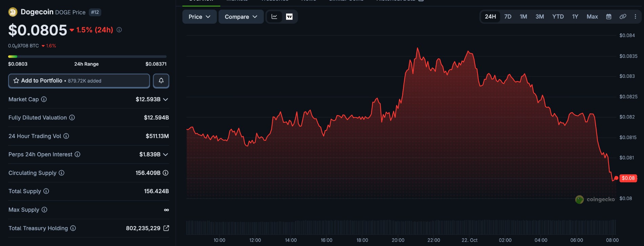The image size is (644, 246).
Task: Click the 24h Range progress bar
Action: tap(87, 57)
